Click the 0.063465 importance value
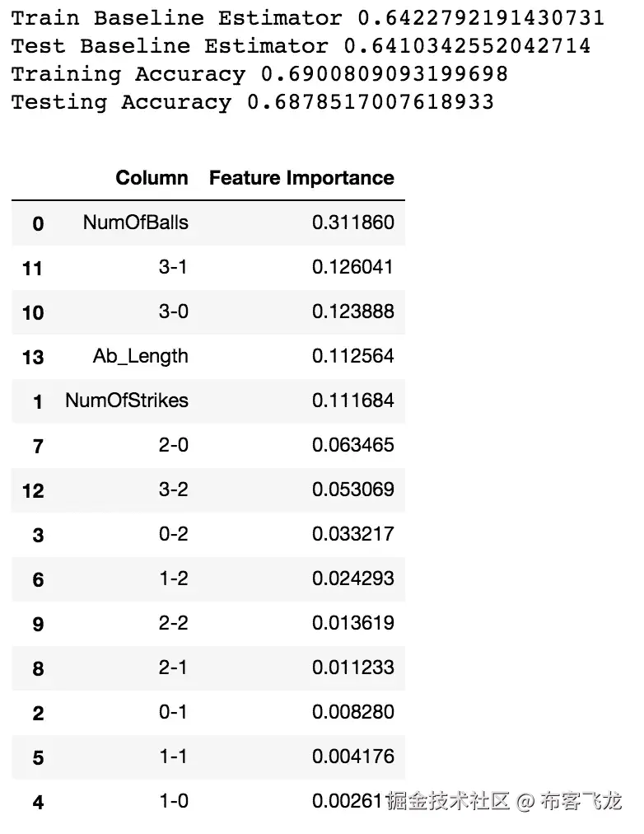 (352, 445)
